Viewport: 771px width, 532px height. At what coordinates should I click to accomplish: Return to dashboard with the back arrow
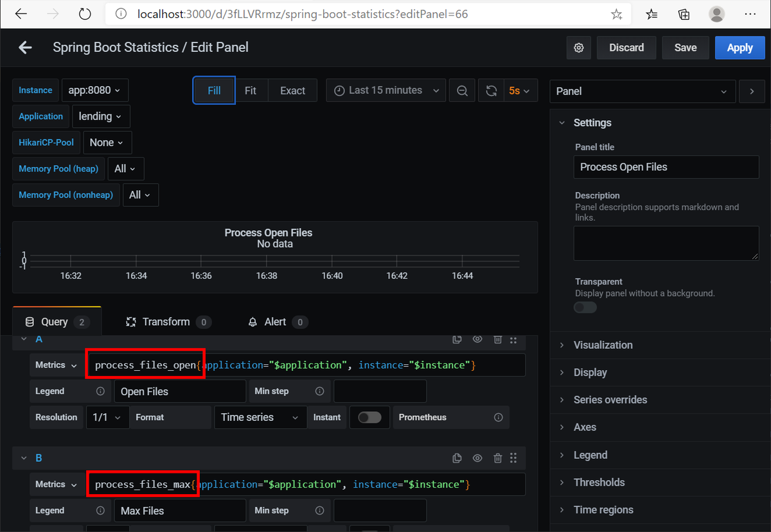point(25,48)
